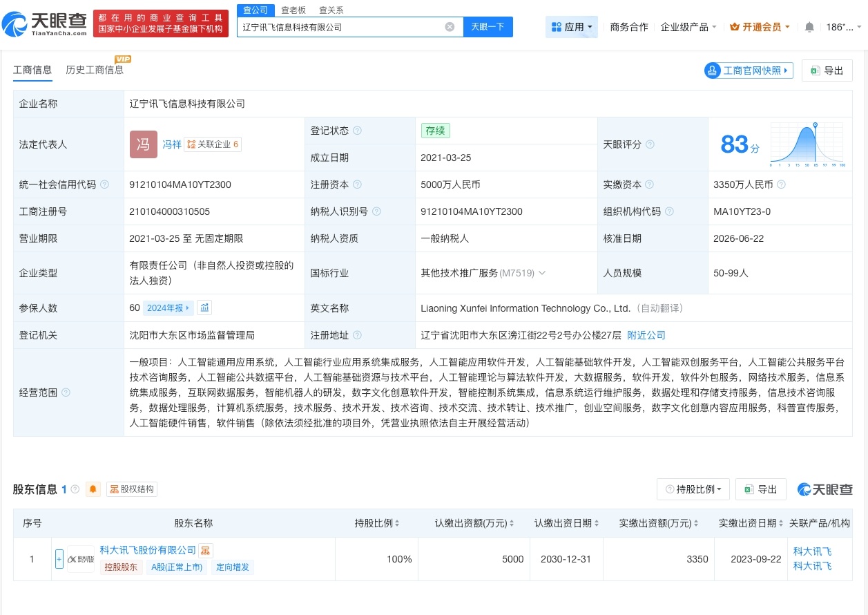Screen dimensions: 868x615
Task: Open the notification bell icon
Action: pyautogui.click(x=809, y=27)
